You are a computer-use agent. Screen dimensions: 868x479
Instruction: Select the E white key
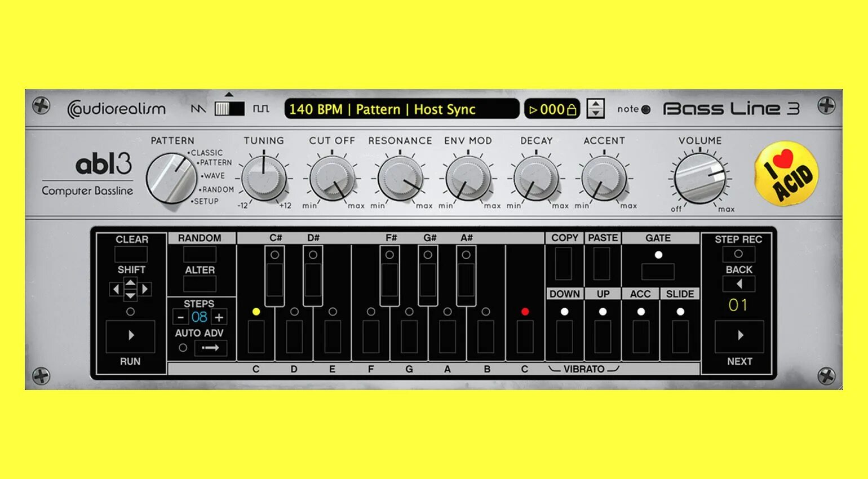pos(333,336)
